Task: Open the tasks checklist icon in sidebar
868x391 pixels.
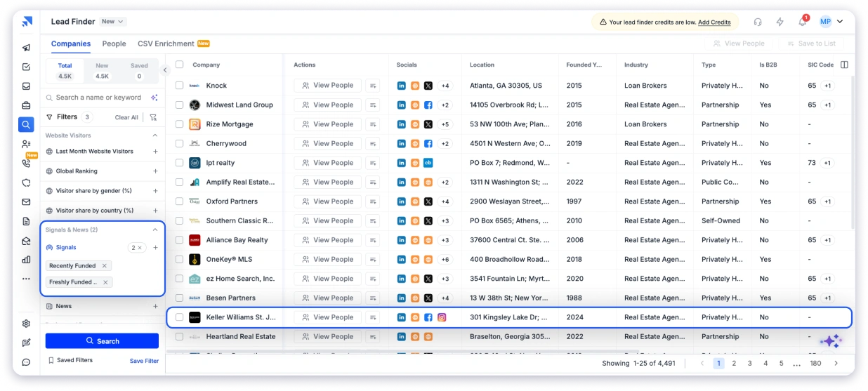Action: coord(26,67)
